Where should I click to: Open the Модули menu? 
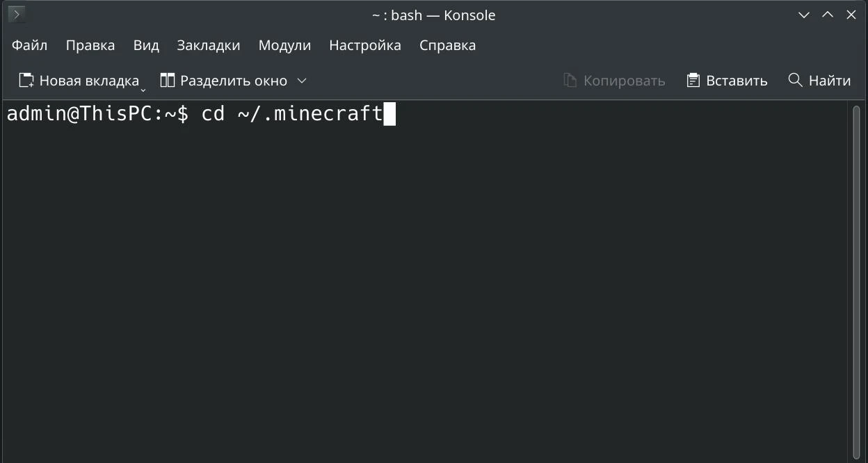pyautogui.click(x=284, y=45)
